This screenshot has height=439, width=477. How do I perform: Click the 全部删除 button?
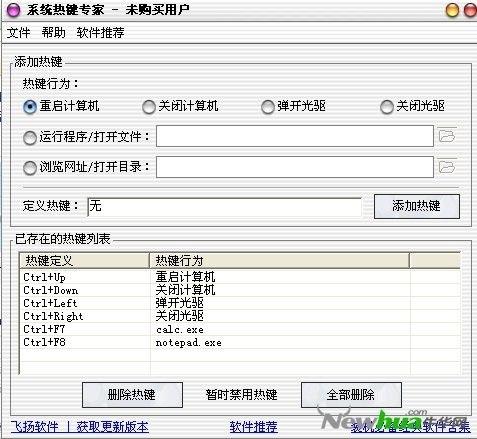(x=351, y=395)
